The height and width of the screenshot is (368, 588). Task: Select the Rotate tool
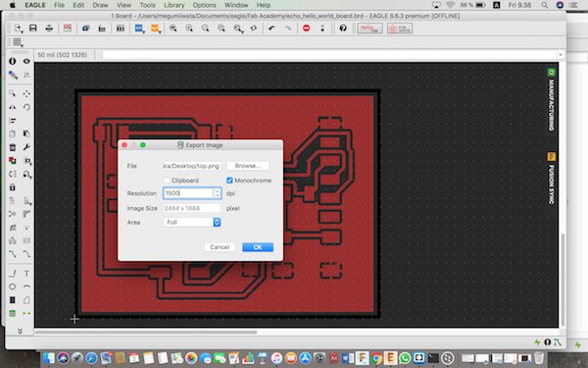tap(26, 107)
